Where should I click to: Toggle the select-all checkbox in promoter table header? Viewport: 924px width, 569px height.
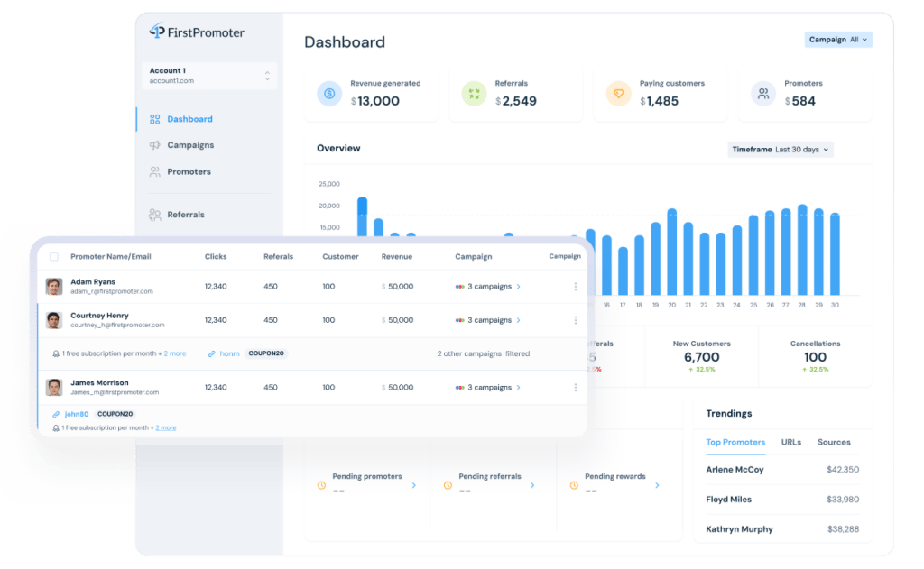click(54, 257)
